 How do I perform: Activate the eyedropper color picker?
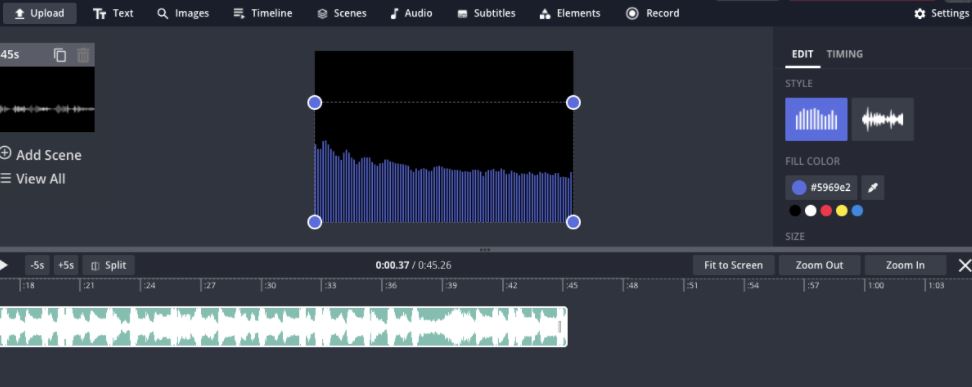[x=873, y=187]
